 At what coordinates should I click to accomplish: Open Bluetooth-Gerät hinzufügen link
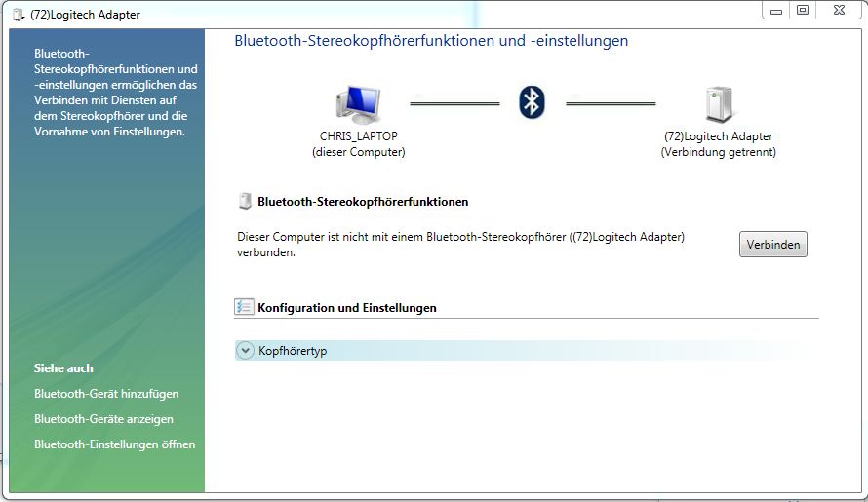tap(106, 394)
